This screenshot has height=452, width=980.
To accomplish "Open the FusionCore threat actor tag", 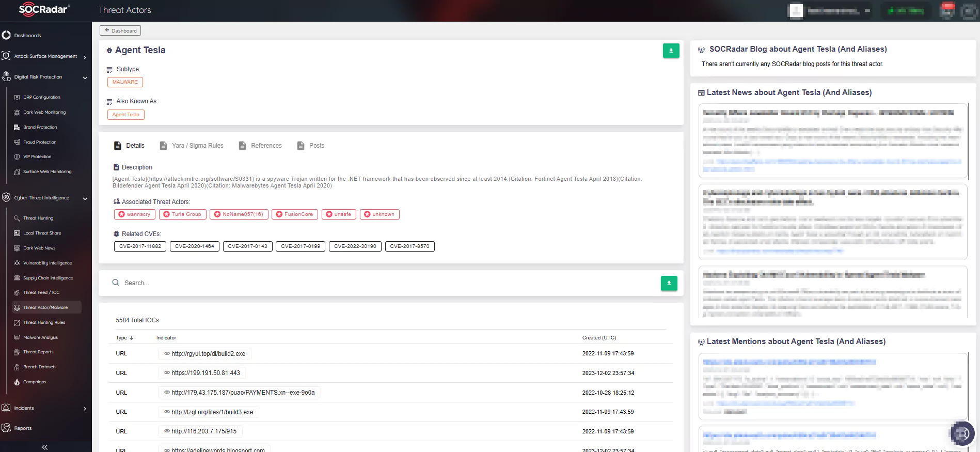I will [295, 214].
